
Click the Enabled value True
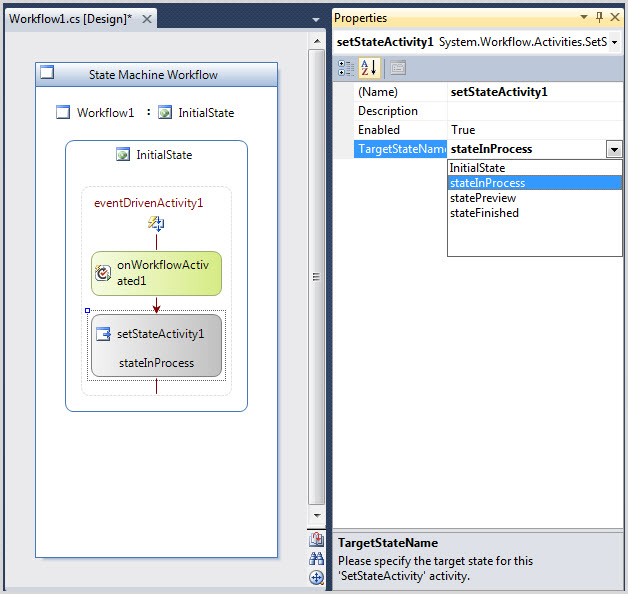pos(535,130)
